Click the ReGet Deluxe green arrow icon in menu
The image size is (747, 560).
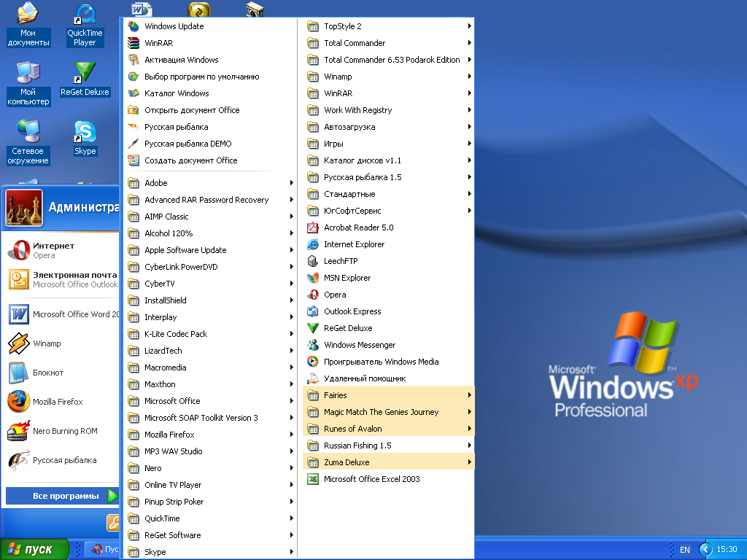point(312,328)
